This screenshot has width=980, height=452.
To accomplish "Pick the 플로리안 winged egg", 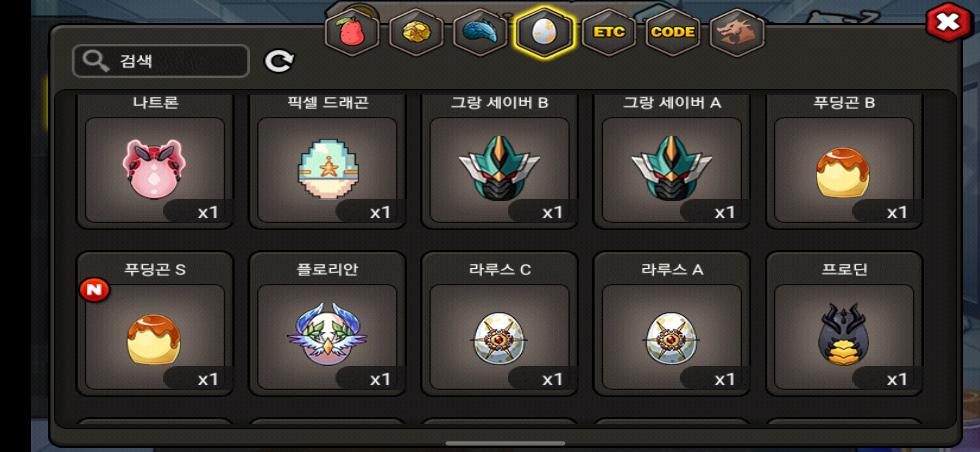I will [328, 324].
